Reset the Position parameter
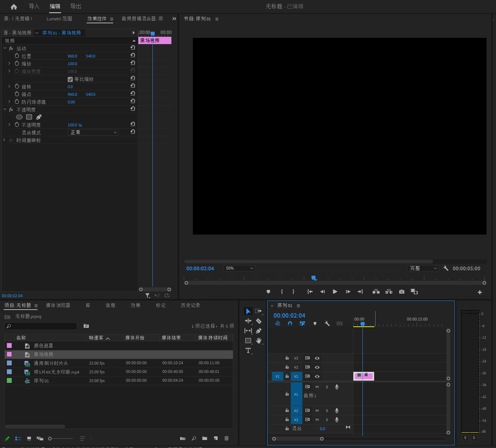This screenshot has height=448, width=496. [x=133, y=55]
